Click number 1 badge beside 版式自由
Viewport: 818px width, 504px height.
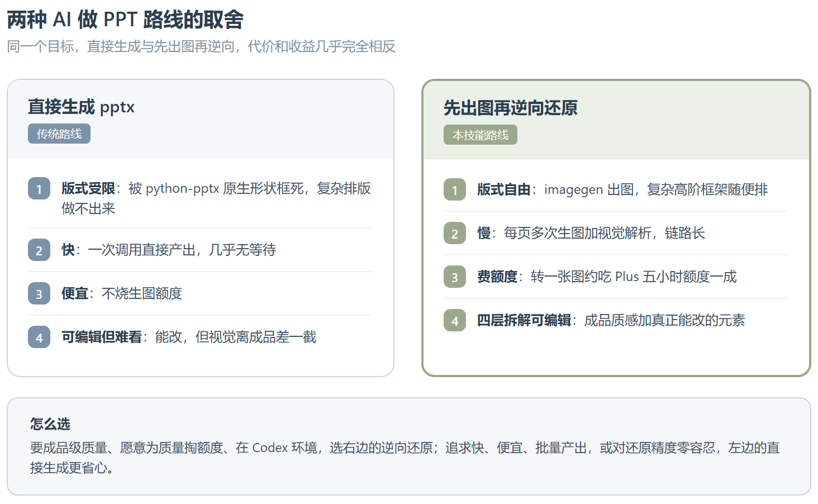coord(455,190)
